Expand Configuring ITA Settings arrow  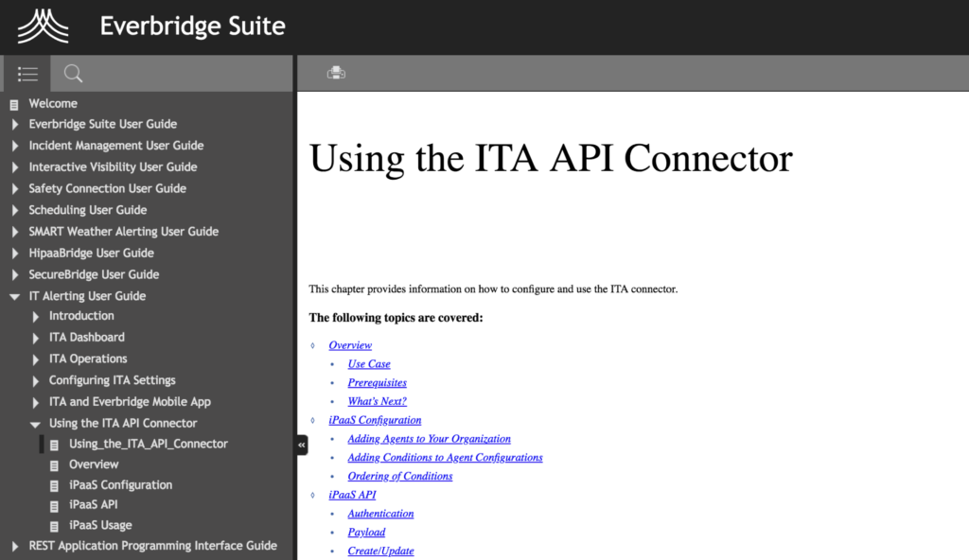[x=35, y=381]
